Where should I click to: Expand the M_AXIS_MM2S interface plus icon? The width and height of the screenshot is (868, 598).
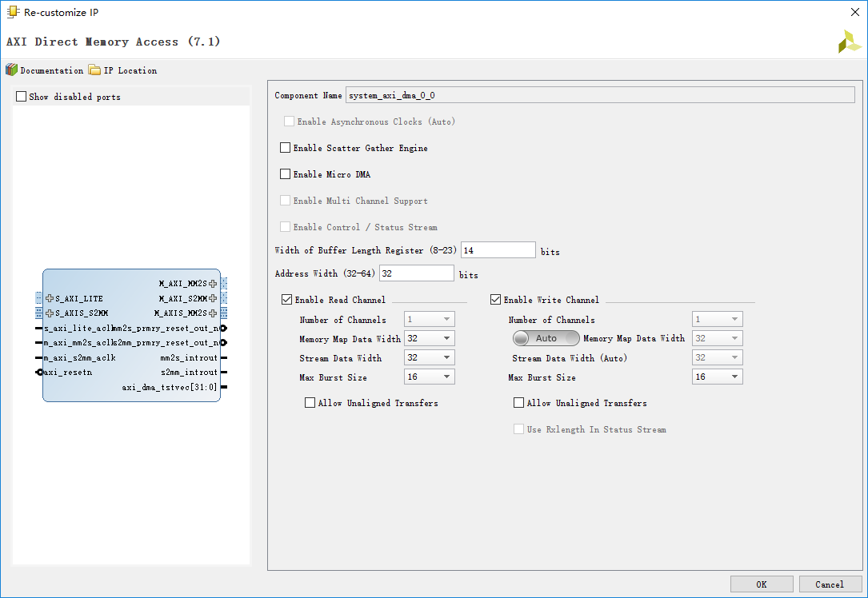click(213, 313)
